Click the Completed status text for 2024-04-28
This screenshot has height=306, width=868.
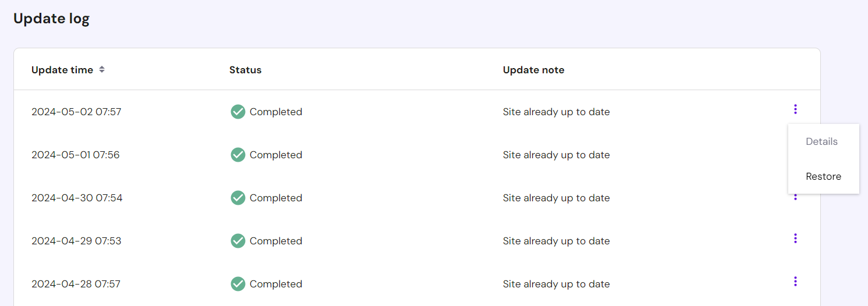(275, 284)
